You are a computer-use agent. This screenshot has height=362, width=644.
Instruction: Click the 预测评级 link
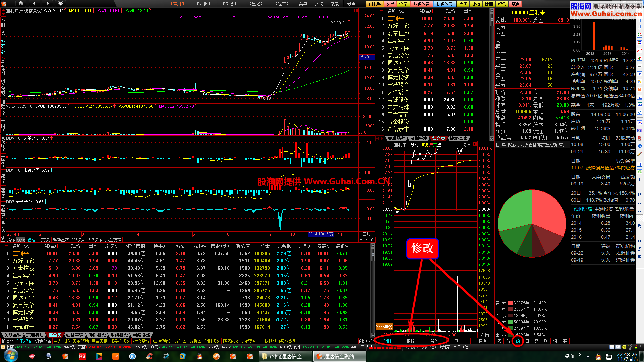pyautogui.click(x=583, y=209)
